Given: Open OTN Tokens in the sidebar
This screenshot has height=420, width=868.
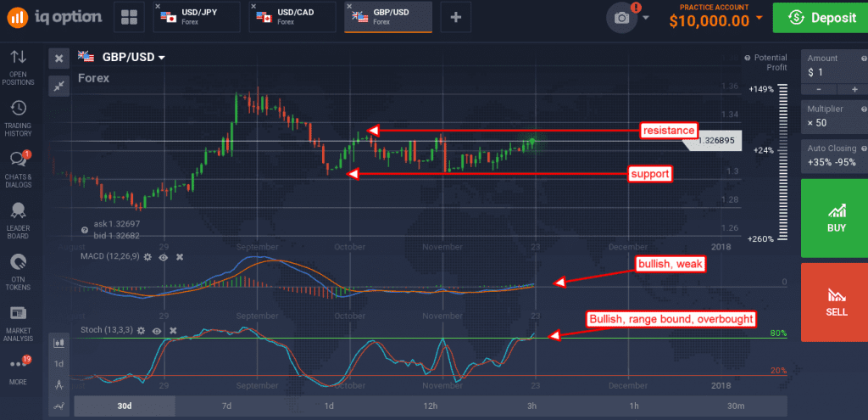Looking at the screenshot, I should tap(19, 272).
